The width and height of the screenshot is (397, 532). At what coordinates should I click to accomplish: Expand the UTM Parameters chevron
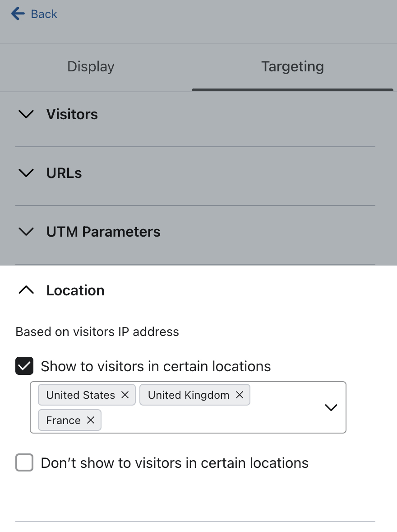tap(27, 232)
